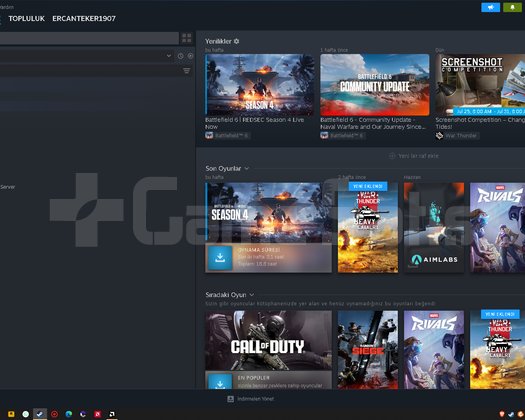Open the red square app in taskbar

(97, 414)
